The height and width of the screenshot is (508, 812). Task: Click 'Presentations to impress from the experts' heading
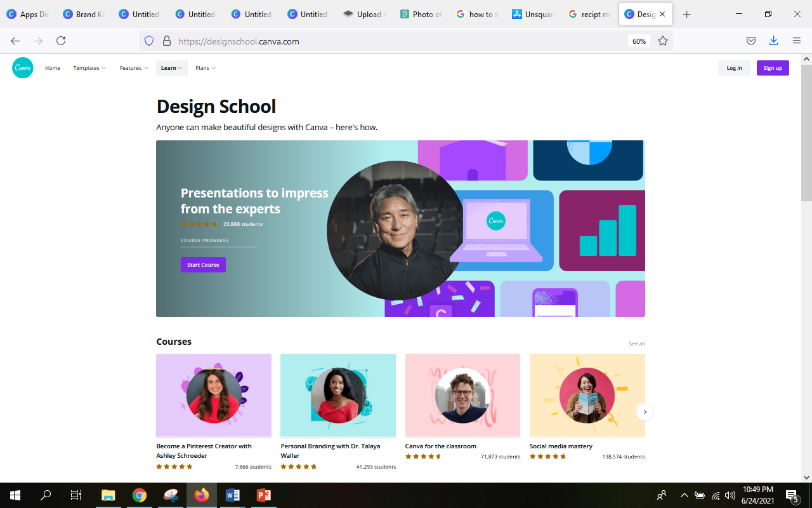(254, 201)
